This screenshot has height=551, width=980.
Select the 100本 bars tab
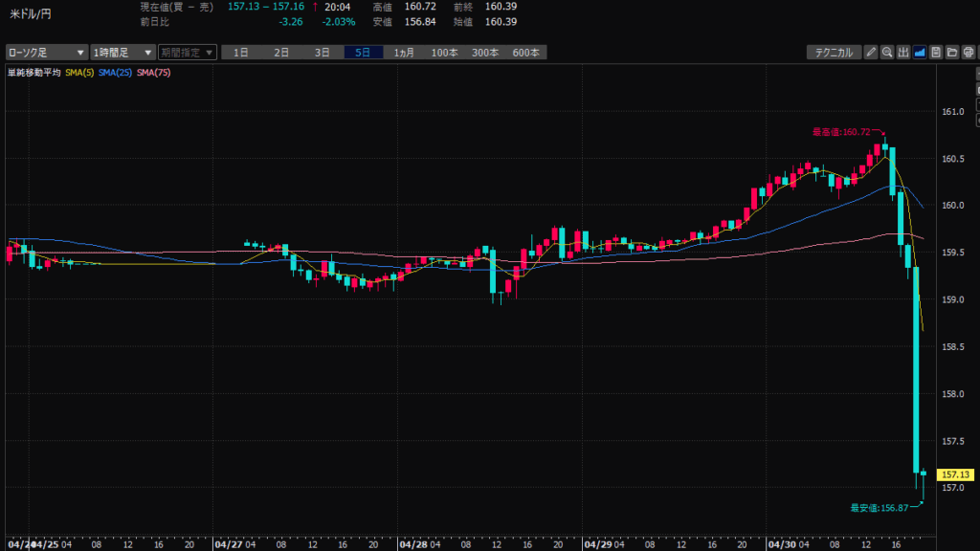pyautogui.click(x=444, y=53)
